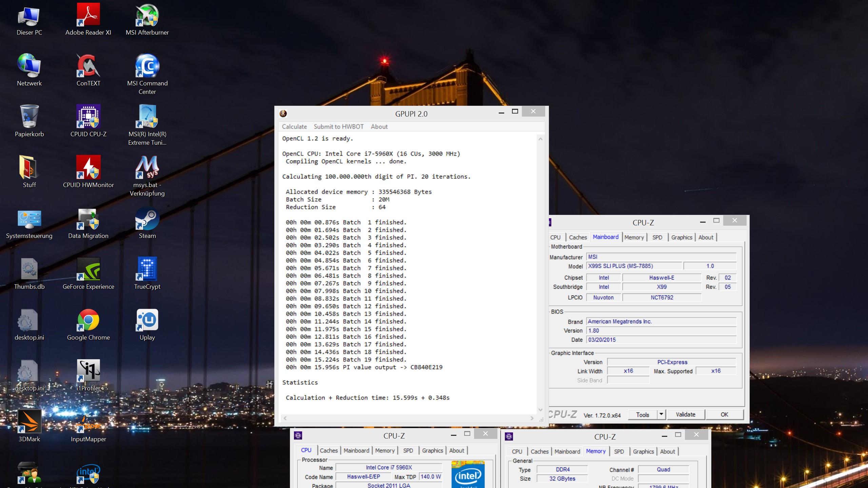Open the TrueCrypt shortcut

pyautogui.click(x=147, y=273)
